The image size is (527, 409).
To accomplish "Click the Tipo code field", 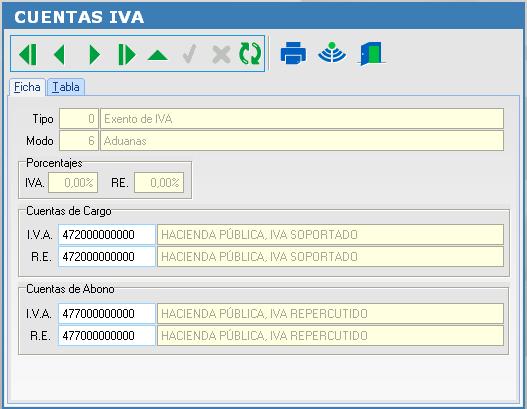I will click(79, 119).
